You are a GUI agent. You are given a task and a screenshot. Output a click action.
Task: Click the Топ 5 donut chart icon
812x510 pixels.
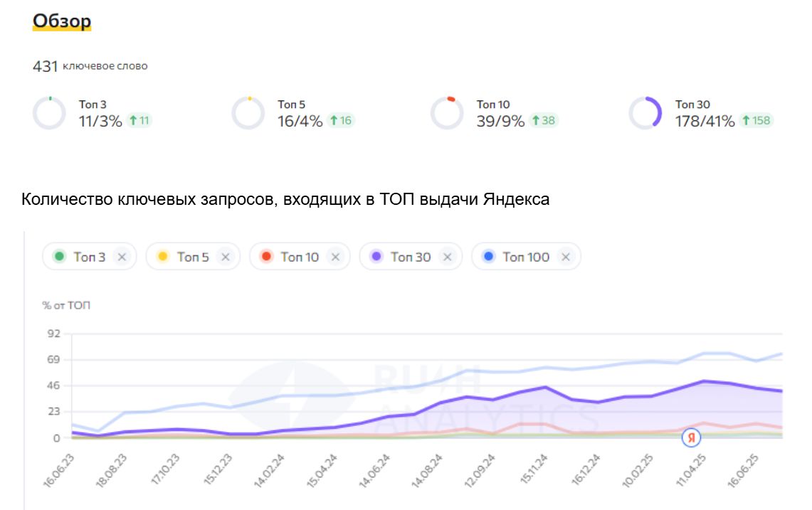(x=248, y=113)
